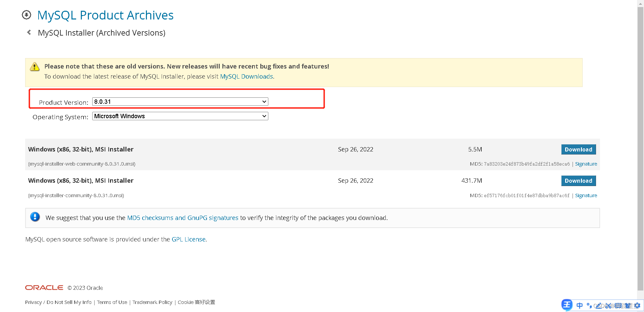Click the 5.5M file size value

point(475,149)
